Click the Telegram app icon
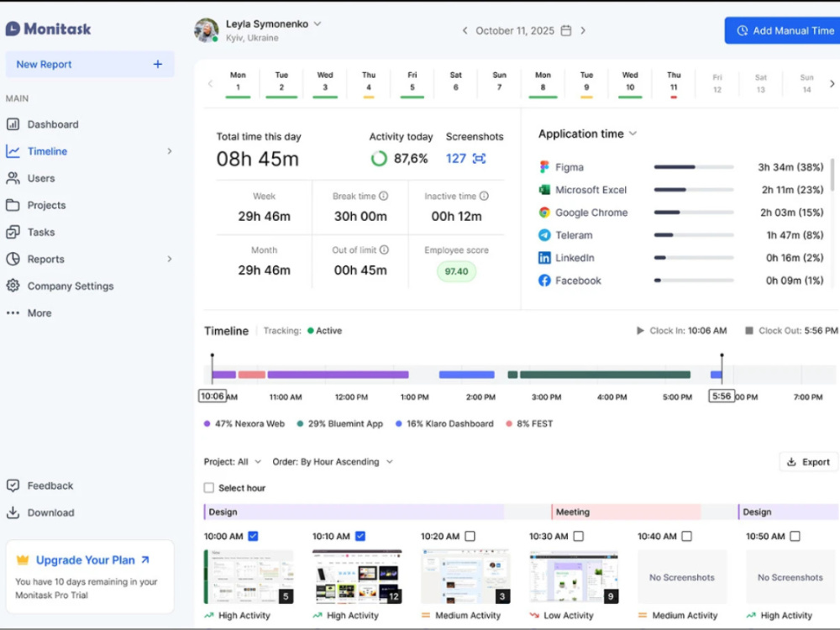Viewport: 840px width, 630px height. click(544, 235)
